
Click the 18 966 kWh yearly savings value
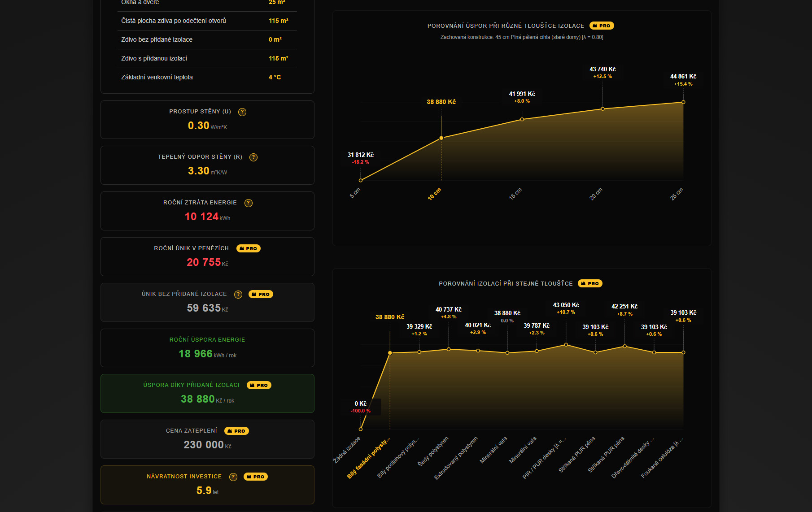pyautogui.click(x=207, y=354)
